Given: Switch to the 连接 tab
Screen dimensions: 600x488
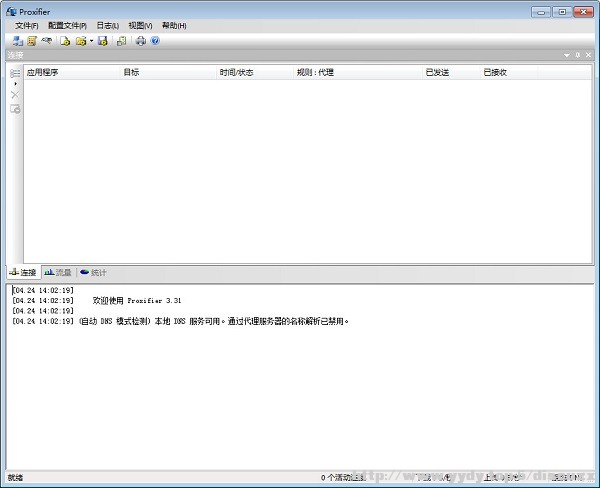Looking at the screenshot, I should (23, 273).
